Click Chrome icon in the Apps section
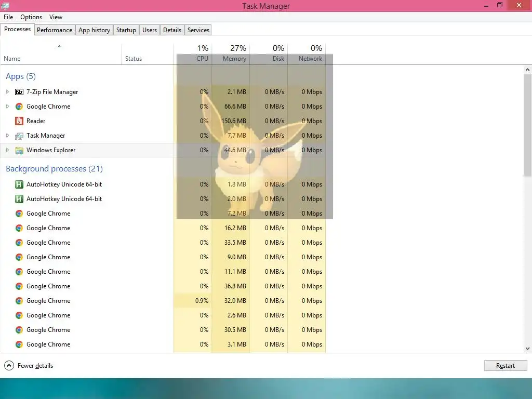 pos(19,107)
